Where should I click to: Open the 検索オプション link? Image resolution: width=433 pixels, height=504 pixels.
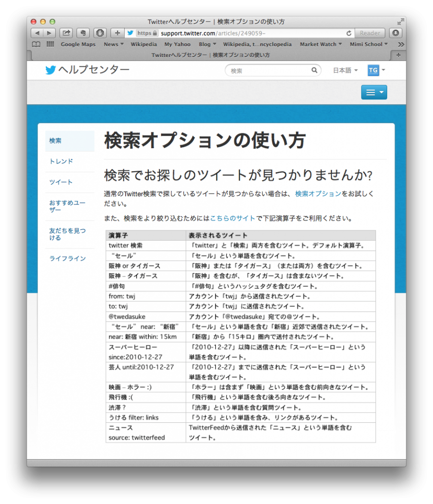tap(318, 193)
